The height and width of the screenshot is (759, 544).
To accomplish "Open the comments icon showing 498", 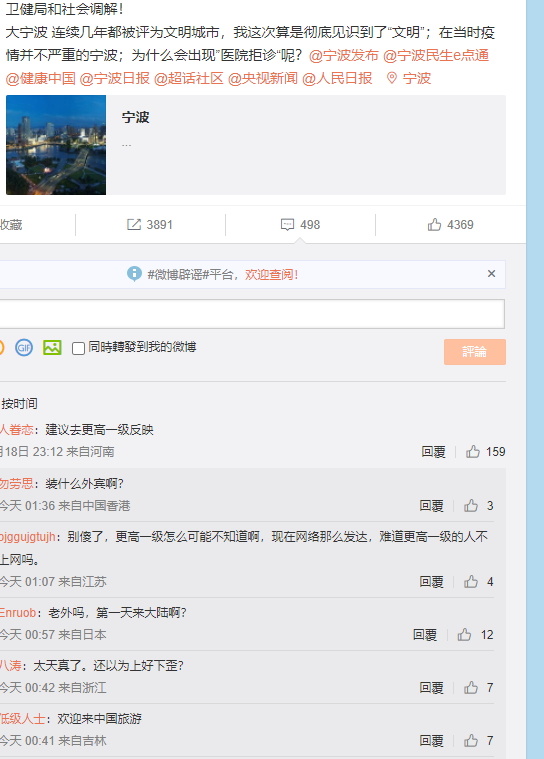I will [287, 225].
